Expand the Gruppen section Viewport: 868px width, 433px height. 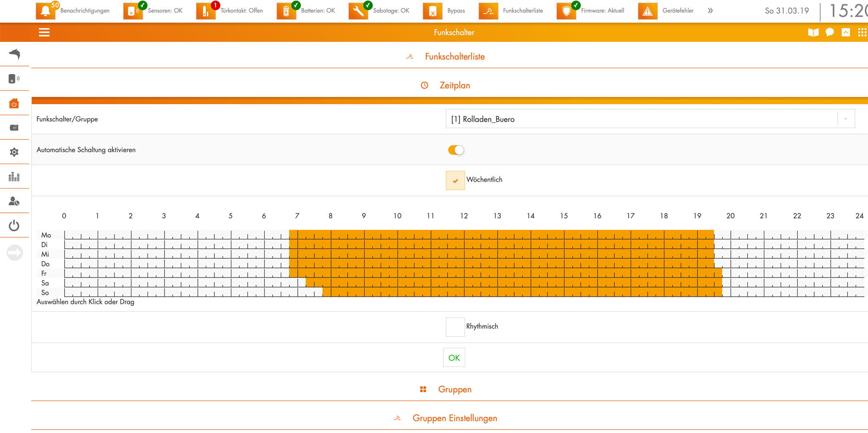pos(454,390)
